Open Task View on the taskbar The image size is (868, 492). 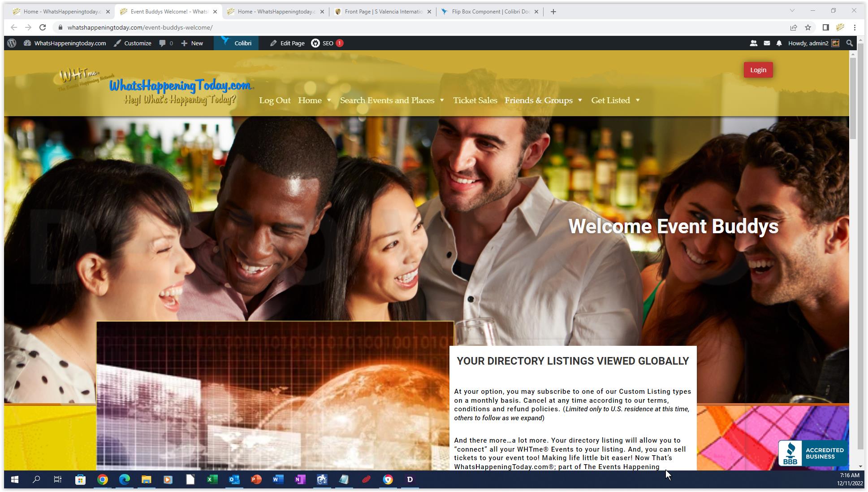coord(58,479)
